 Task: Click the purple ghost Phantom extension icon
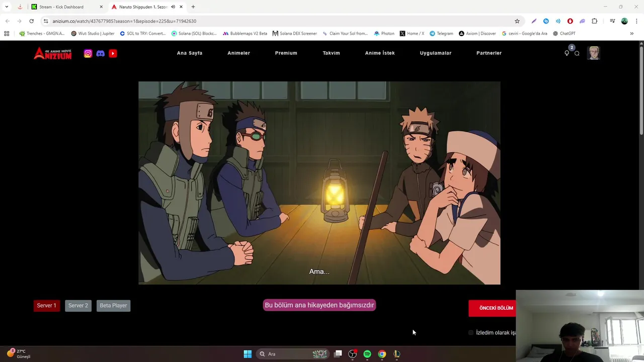(x=582, y=21)
